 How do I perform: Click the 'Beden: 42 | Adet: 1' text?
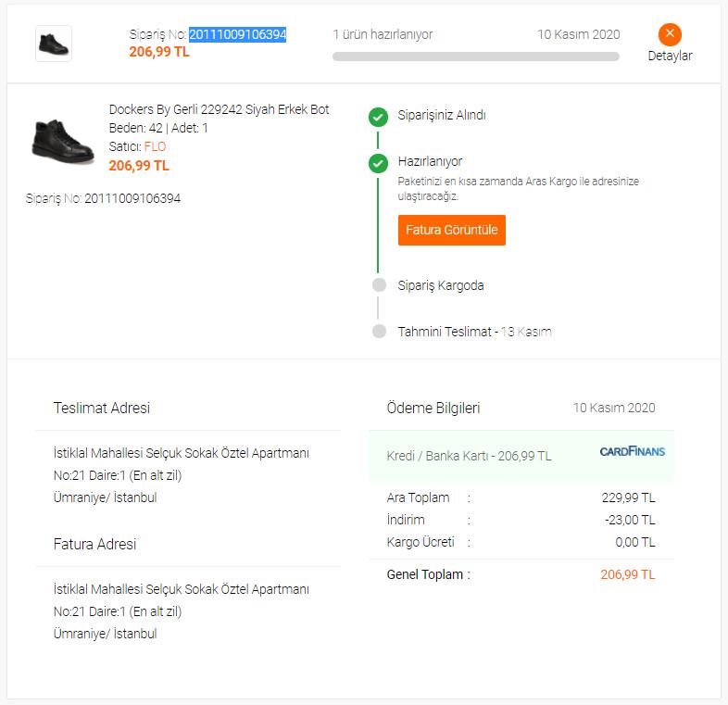point(157,128)
